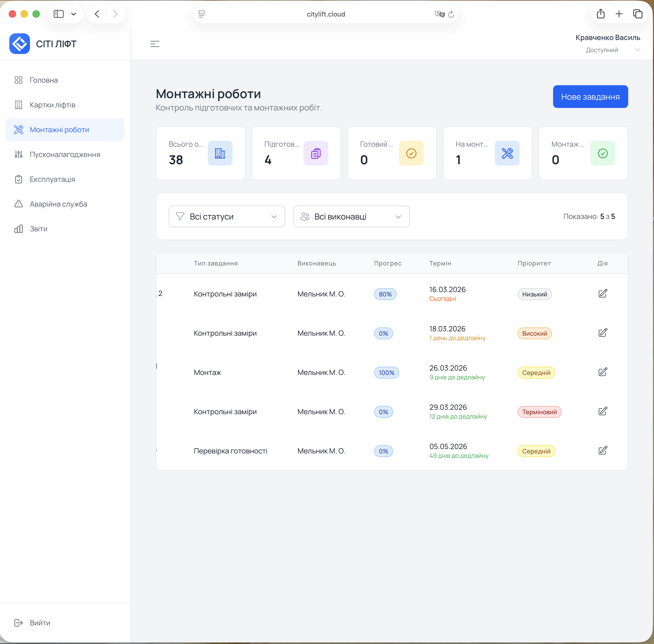
Task: Toggle the Safari sidebar button
Action: 59,14
